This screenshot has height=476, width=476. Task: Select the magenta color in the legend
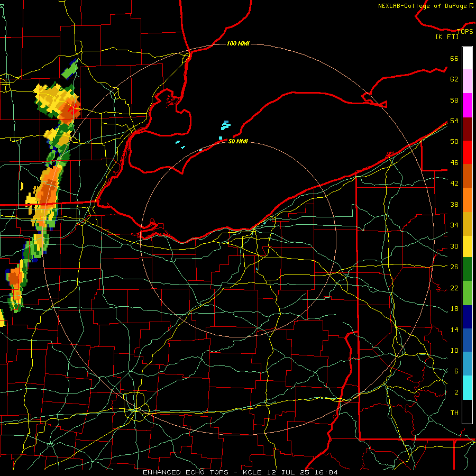tap(467, 105)
